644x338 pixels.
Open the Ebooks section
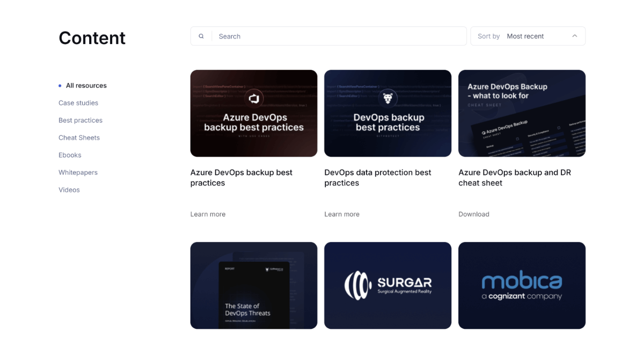point(70,155)
